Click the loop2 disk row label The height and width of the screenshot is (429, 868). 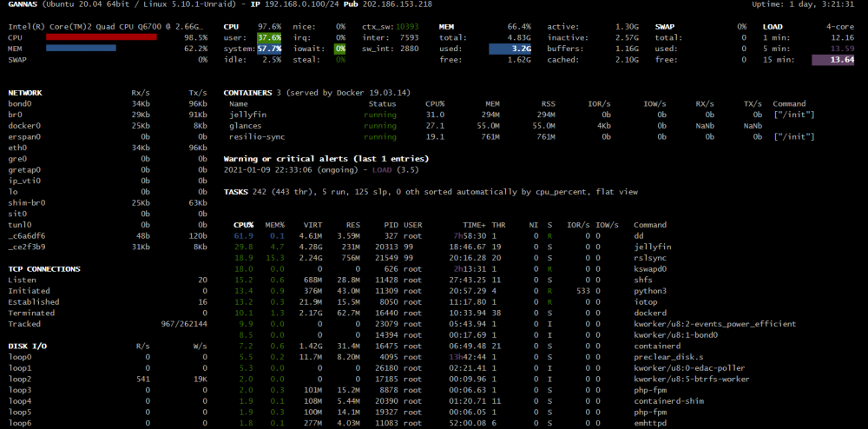click(20, 379)
